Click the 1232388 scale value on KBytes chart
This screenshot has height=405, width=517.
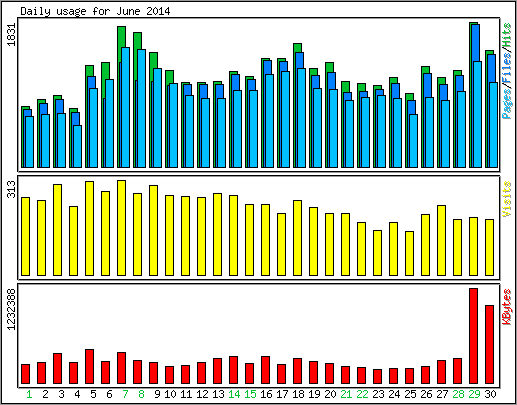coord(11,309)
